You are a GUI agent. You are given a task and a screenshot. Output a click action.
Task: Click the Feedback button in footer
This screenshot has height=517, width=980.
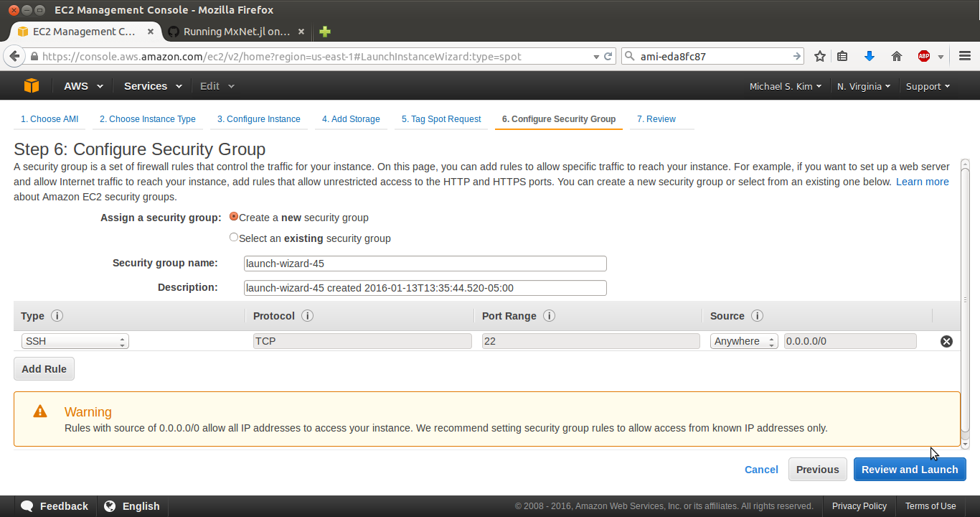[x=55, y=506]
